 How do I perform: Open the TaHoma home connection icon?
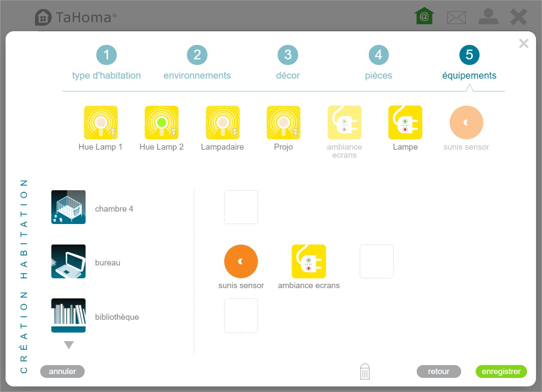(424, 17)
